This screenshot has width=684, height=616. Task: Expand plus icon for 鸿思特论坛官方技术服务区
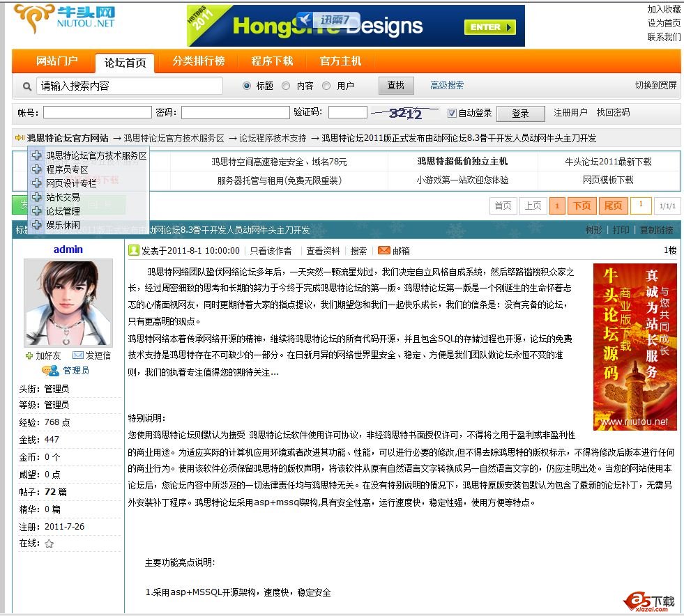tap(37, 155)
